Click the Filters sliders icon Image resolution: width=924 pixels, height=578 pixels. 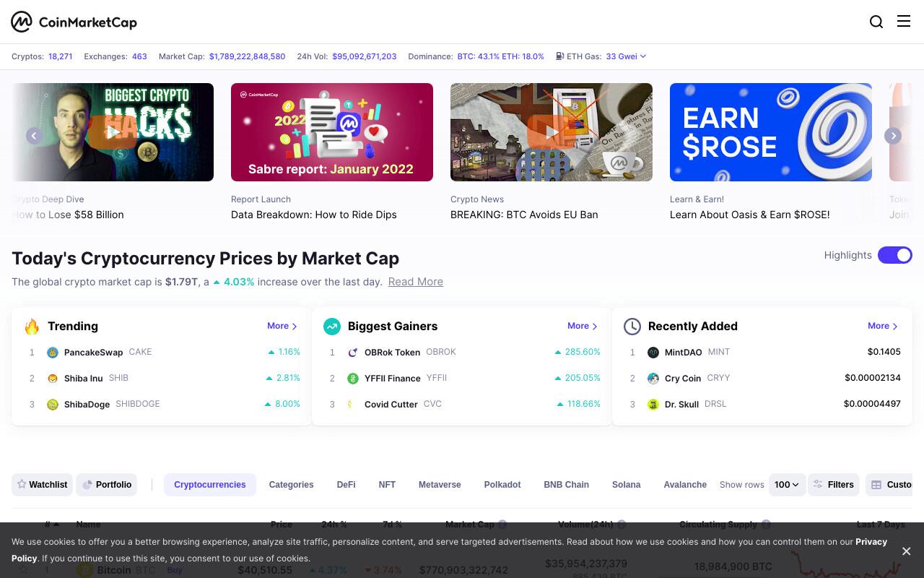tap(818, 484)
